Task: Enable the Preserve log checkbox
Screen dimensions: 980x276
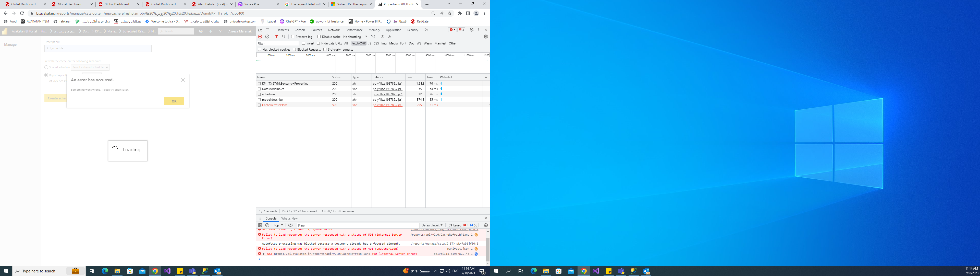Action: (x=293, y=37)
